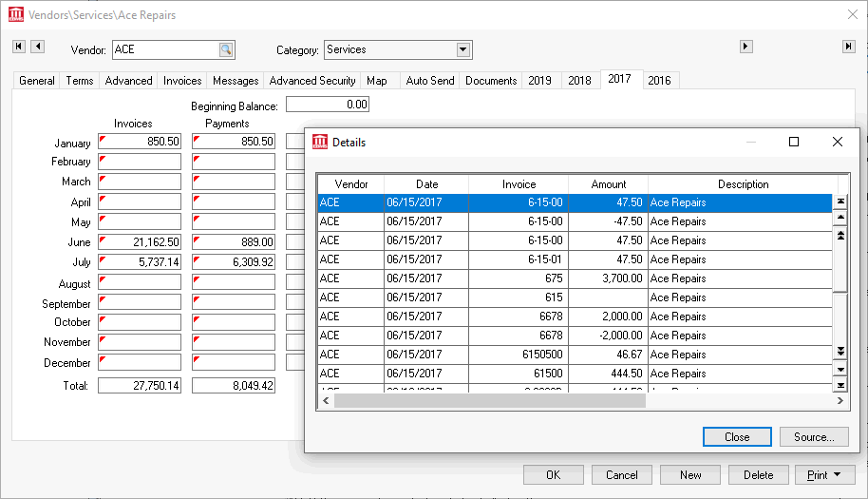Select invoice 6150500 row
The image size is (868, 499).
point(576,355)
